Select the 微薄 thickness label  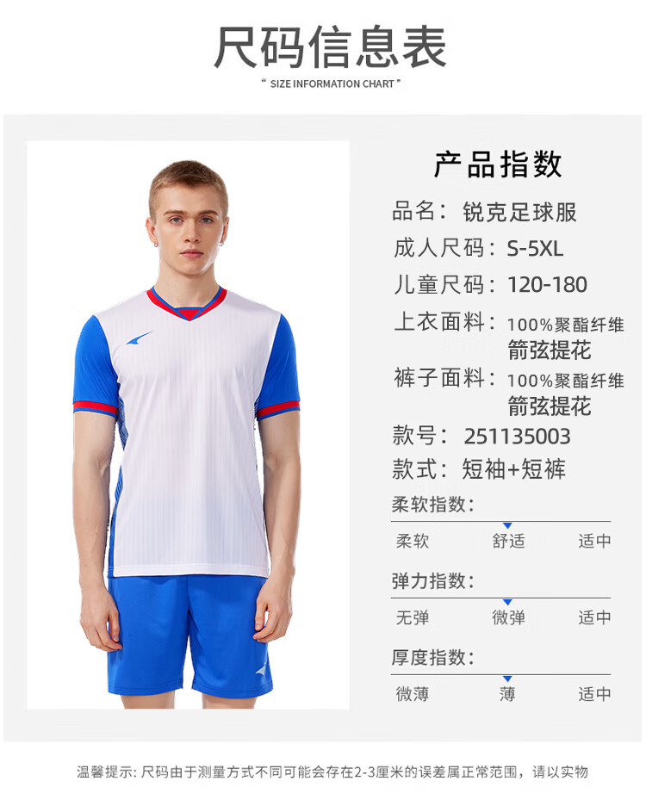[413, 694]
